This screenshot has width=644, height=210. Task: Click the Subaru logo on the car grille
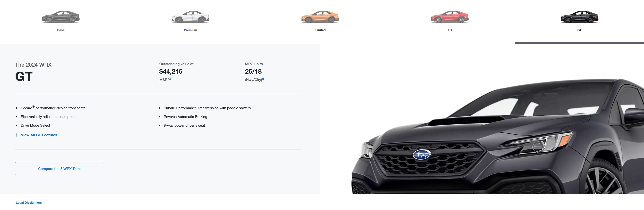click(x=422, y=155)
